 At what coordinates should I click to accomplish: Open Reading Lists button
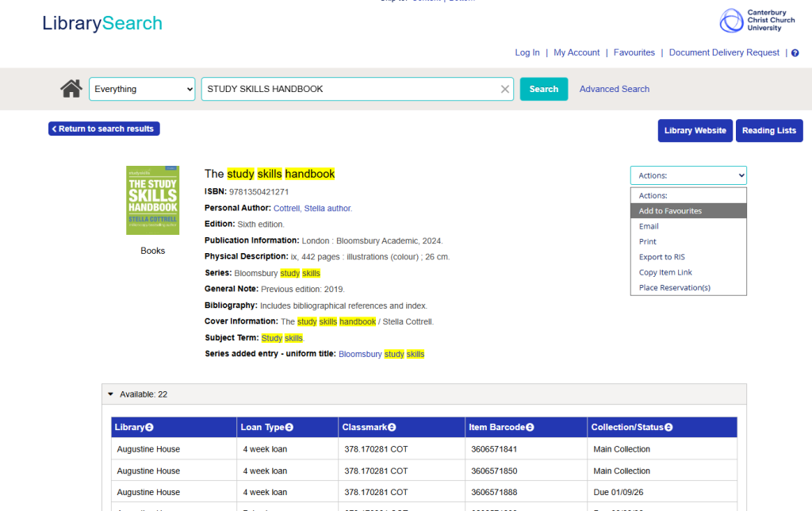[769, 131]
